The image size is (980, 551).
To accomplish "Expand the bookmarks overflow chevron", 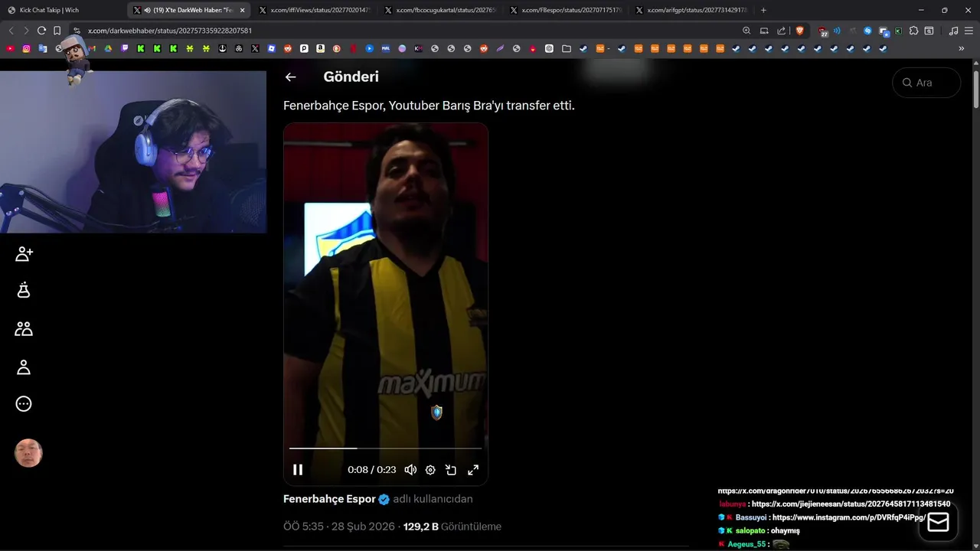I will point(962,48).
